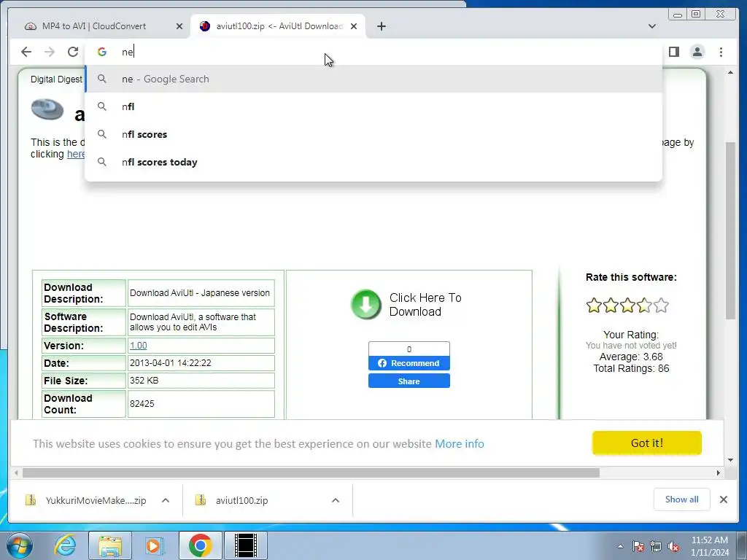Reload the current page

[73, 52]
